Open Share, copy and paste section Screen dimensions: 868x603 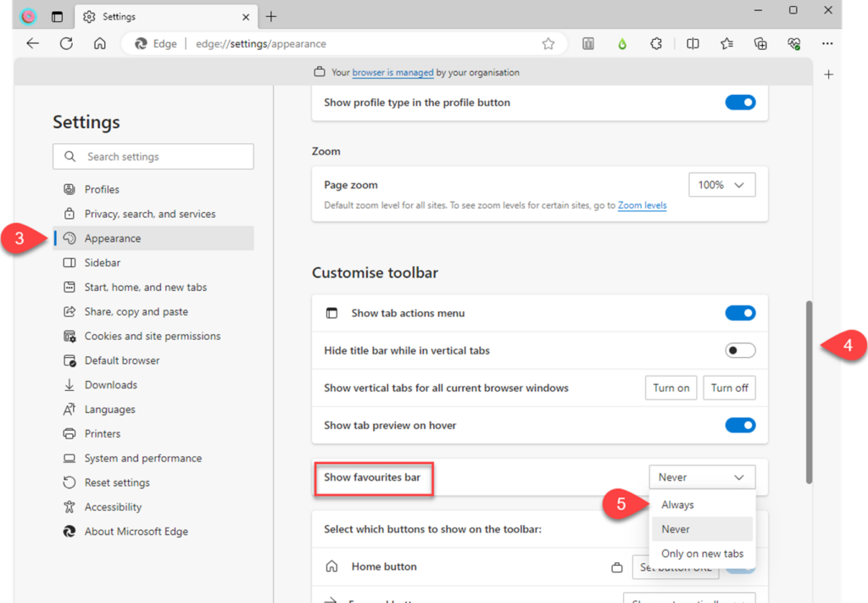[153, 311]
